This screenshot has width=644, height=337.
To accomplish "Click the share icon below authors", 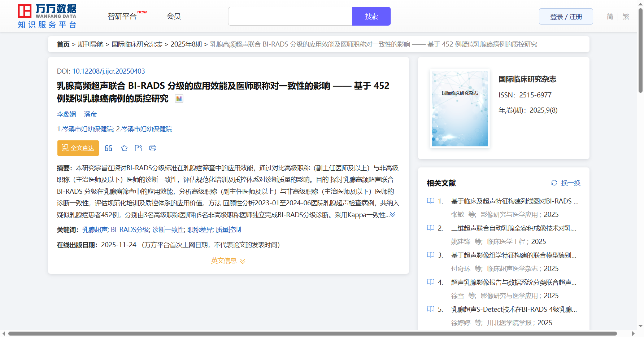I will [138, 148].
